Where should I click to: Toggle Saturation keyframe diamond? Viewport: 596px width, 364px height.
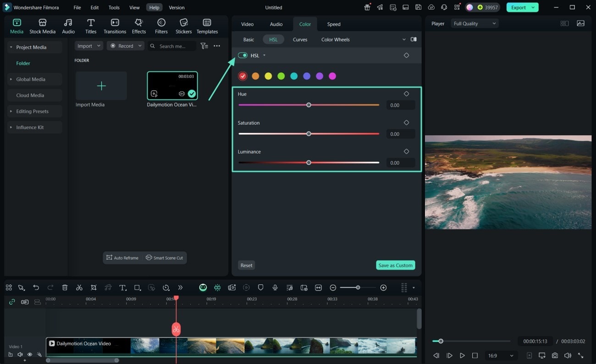[406, 122]
